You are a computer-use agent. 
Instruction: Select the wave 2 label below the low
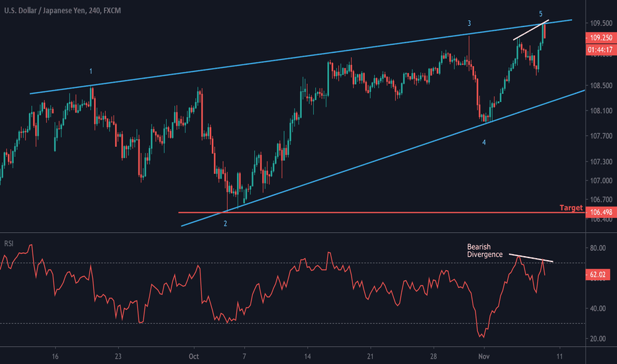point(225,224)
